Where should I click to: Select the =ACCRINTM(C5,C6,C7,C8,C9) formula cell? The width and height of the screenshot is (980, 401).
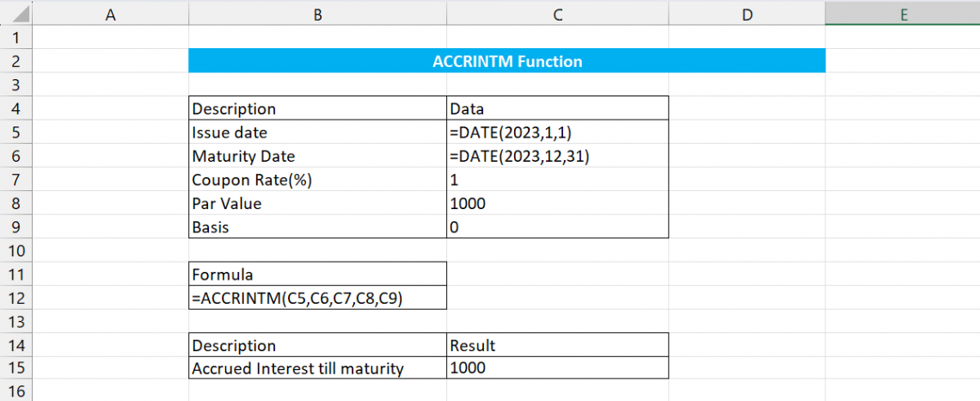click(317, 299)
